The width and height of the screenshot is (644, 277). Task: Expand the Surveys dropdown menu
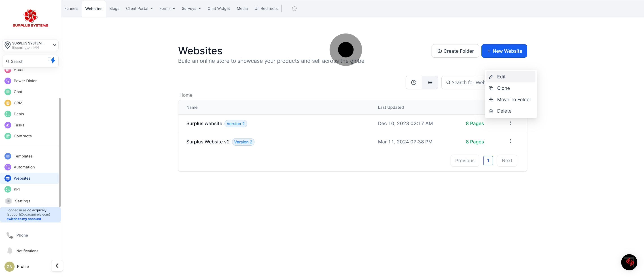[x=191, y=8]
